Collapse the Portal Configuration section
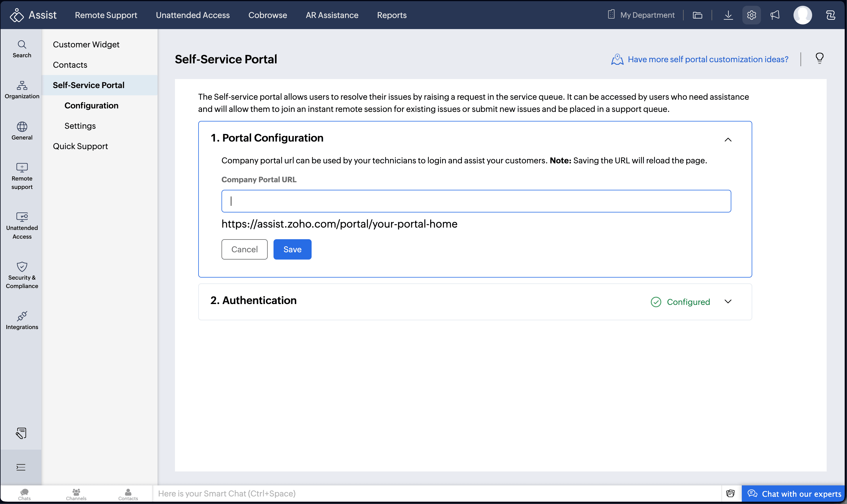Image resolution: width=847 pixels, height=504 pixels. (x=728, y=140)
